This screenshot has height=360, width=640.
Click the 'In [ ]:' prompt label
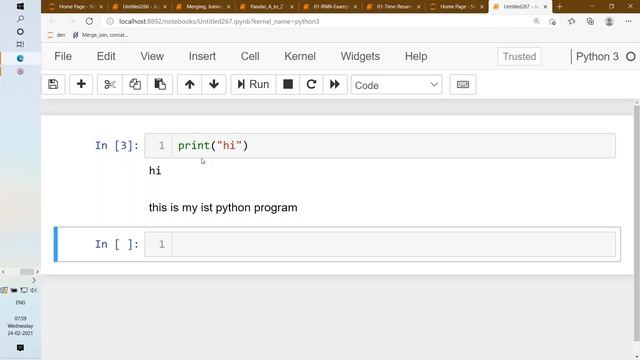coord(117,244)
